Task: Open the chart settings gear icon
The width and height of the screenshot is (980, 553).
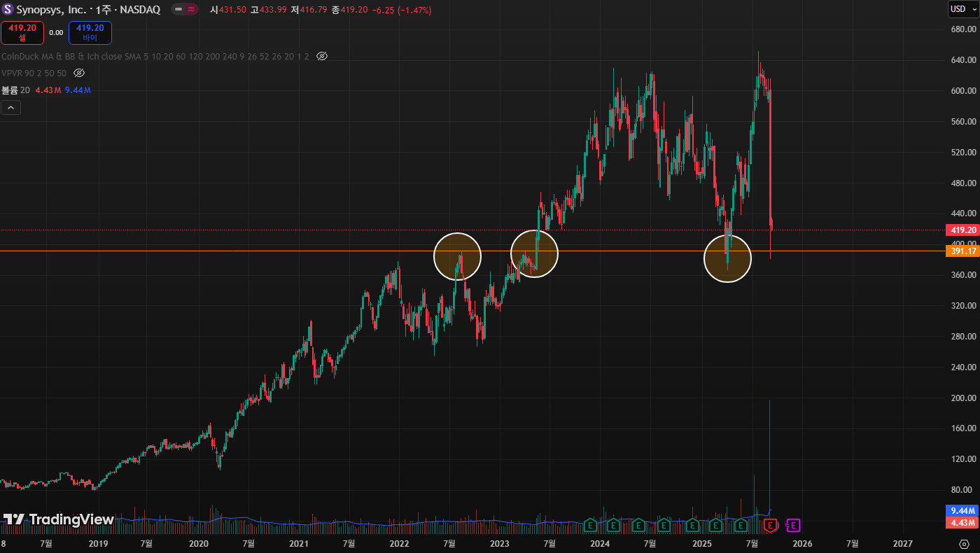Action: point(964,543)
